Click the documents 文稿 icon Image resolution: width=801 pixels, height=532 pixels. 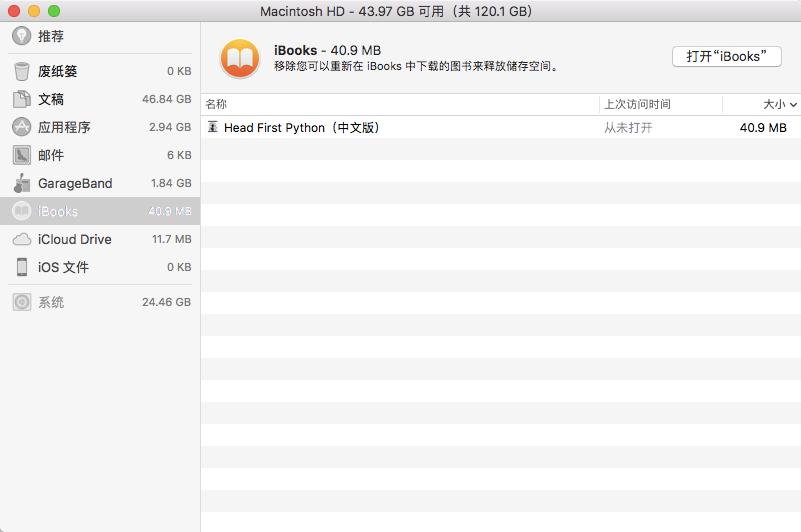click(21, 99)
